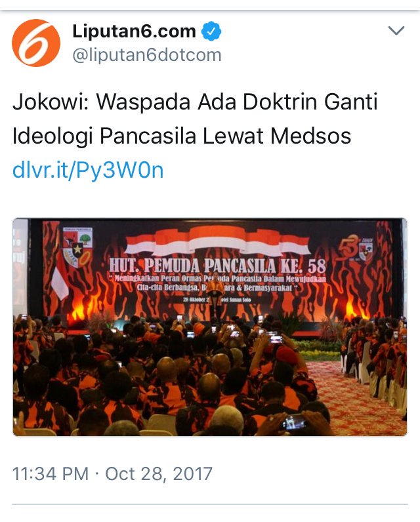This screenshot has height=522, width=420.
Task: Open the Liputan6 orange profile avatar
Action: tap(36, 43)
